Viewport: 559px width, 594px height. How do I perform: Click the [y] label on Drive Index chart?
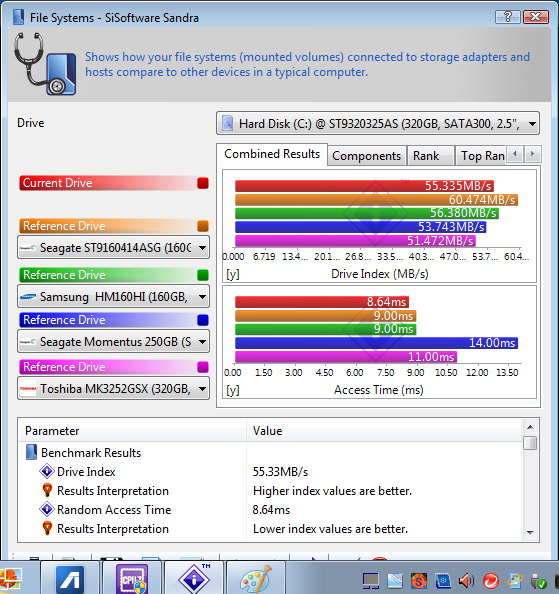click(233, 274)
